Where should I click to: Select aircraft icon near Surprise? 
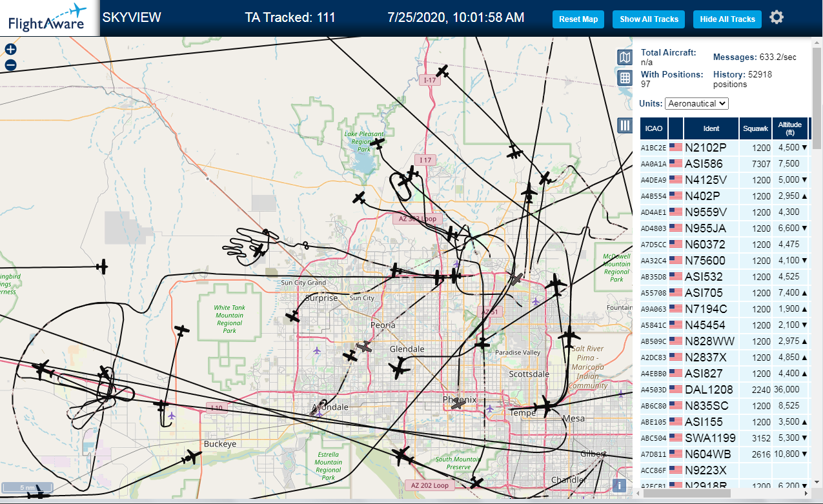(293, 316)
